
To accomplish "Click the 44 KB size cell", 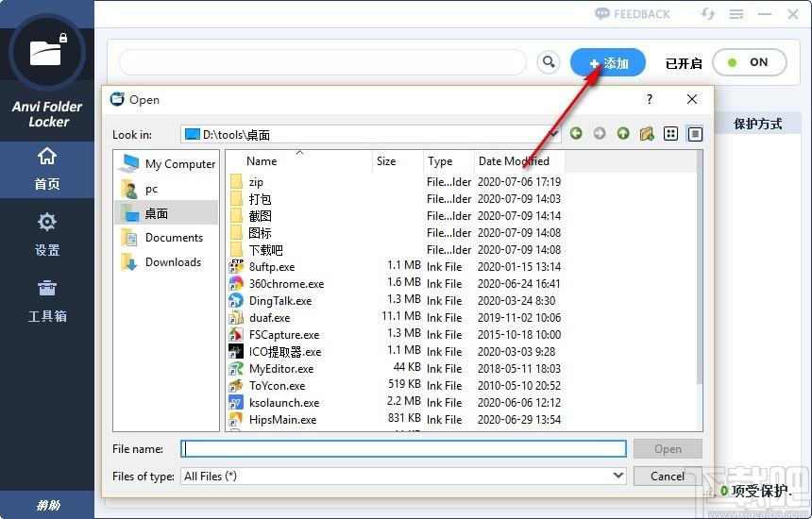I will pos(407,367).
